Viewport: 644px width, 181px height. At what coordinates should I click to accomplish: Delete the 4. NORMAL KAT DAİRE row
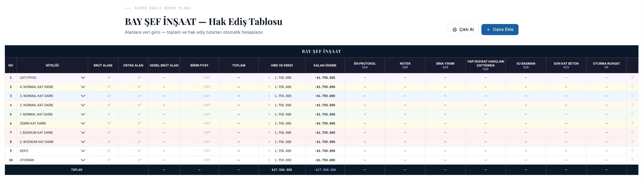(x=632, y=86)
